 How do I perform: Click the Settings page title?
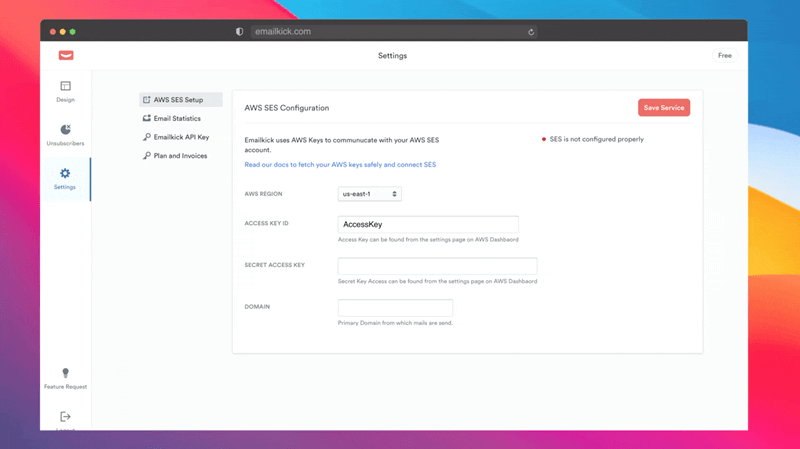[x=392, y=56]
